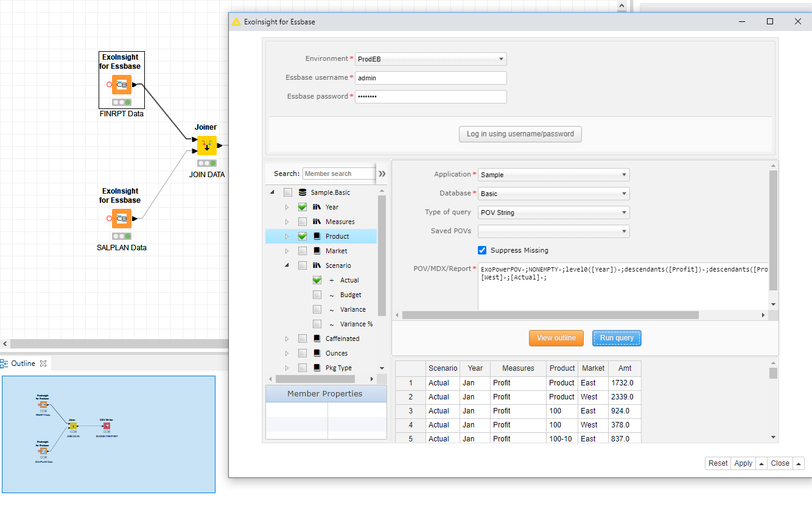
Task: Click the Apply button
Action: point(743,463)
